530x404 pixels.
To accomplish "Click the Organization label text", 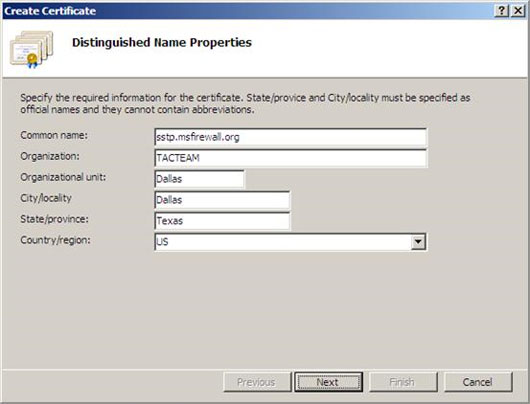I will click(x=50, y=156).
